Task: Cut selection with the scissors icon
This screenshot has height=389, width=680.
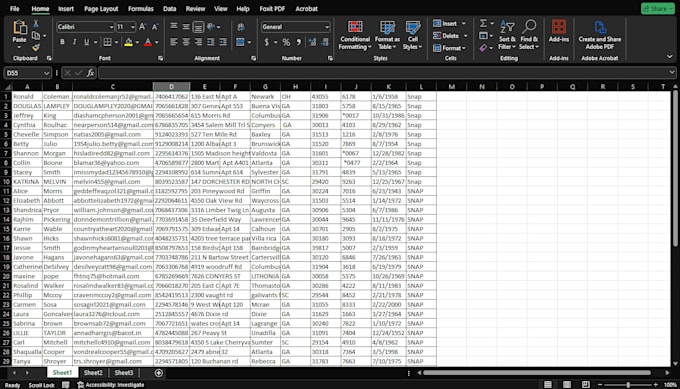Action: pyautogui.click(x=36, y=24)
